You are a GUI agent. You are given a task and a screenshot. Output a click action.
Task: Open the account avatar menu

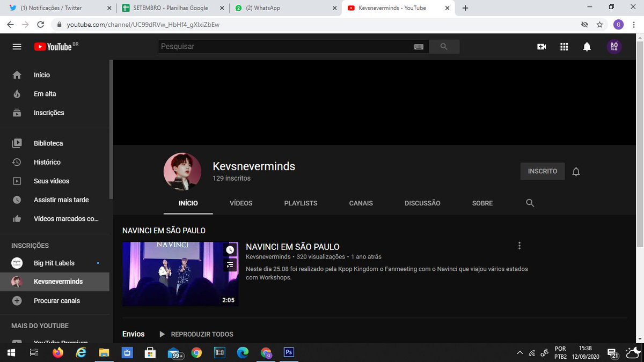614,47
